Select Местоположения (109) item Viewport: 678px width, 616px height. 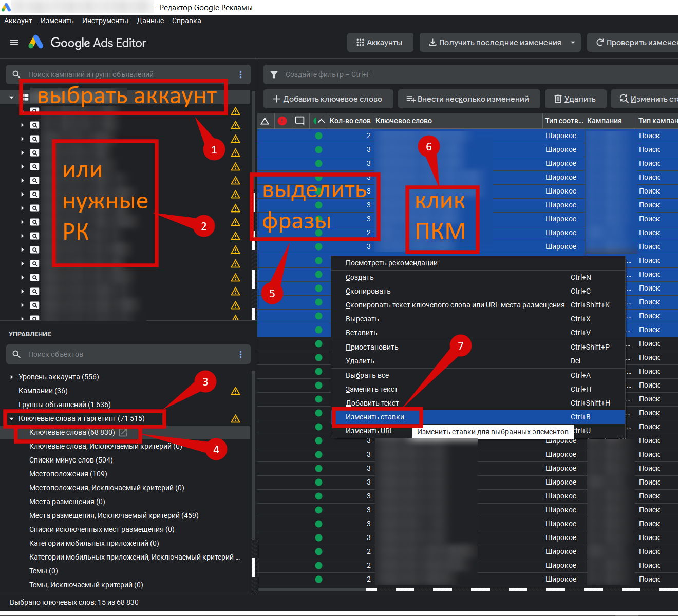tap(68, 474)
